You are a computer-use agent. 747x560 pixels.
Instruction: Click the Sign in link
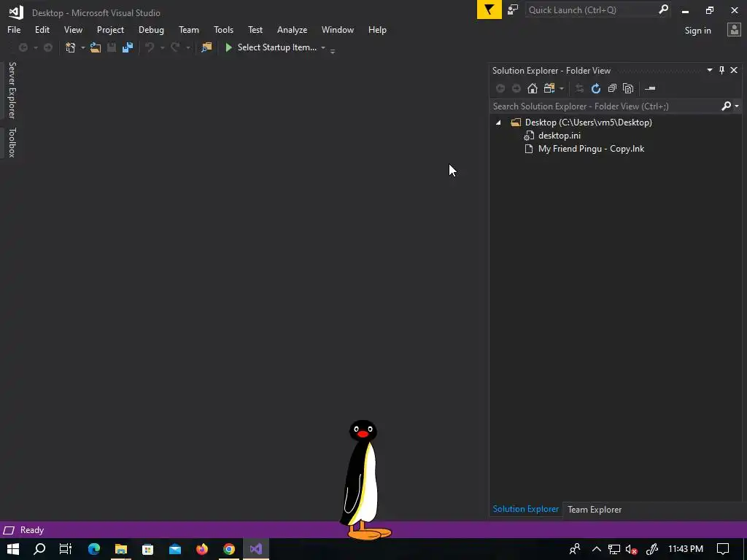pos(697,31)
